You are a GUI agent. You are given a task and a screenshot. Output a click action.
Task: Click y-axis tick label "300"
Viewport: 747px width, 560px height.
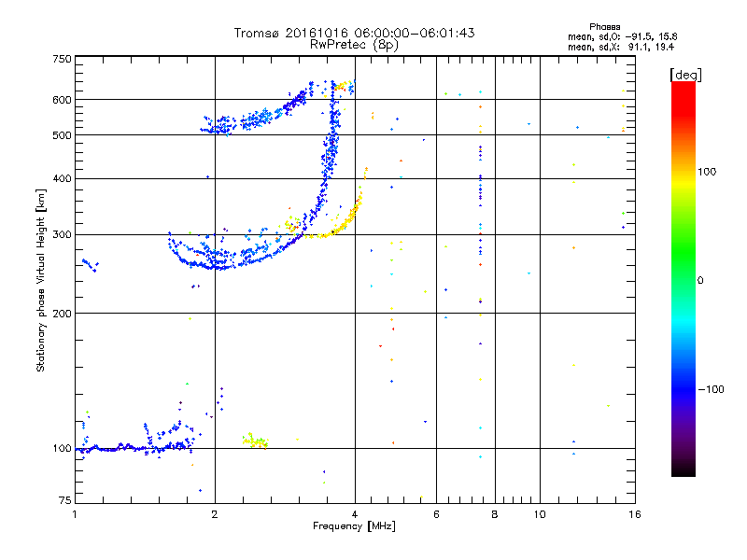[62, 234]
